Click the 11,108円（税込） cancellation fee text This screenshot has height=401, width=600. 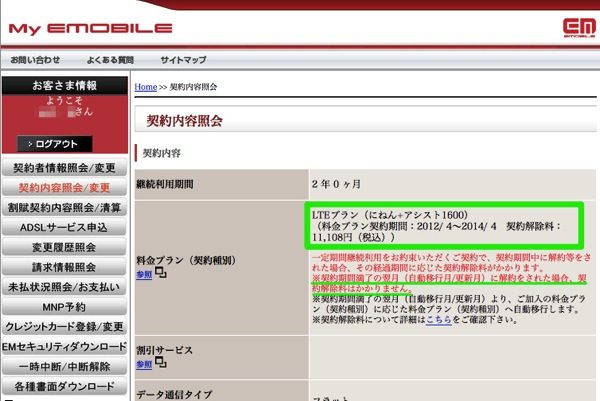tap(353, 238)
